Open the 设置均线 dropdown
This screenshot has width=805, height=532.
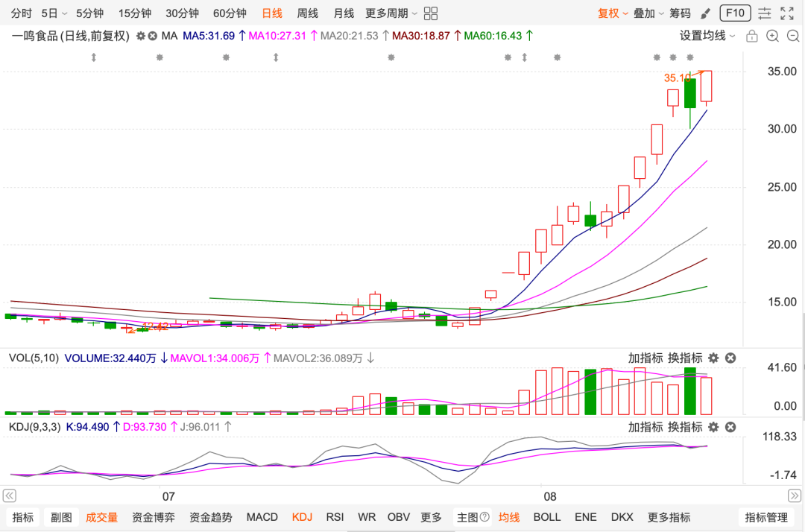707,36
